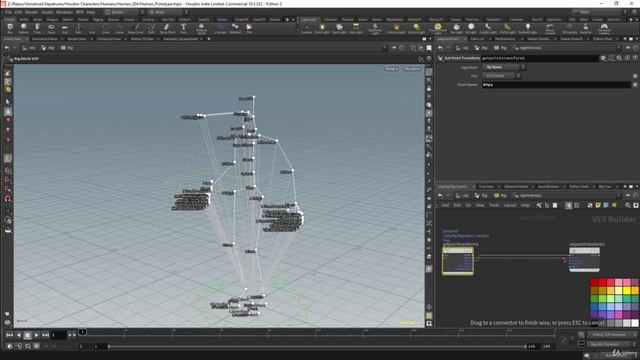Click the obj path button in the viewport path bar
The height and width of the screenshot is (360, 640).
pos(29,48)
